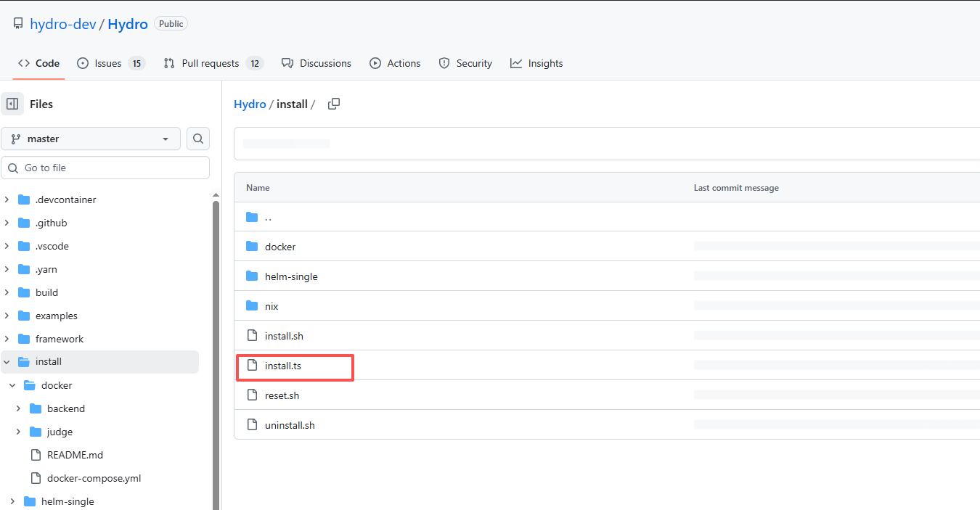
Task: Click the nix folder icon in list
Action: pos(252,306)
